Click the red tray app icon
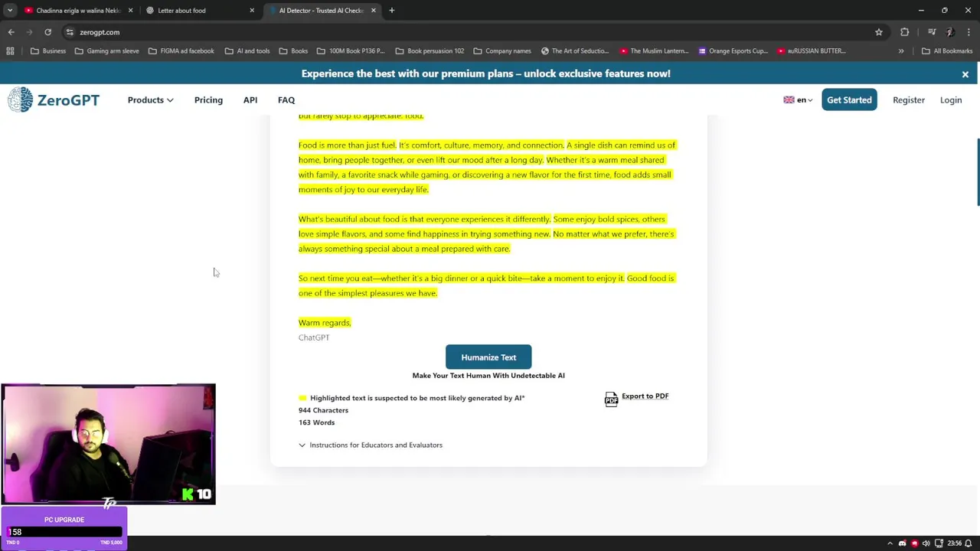This screenshot has width=980, height=551. 914,543
